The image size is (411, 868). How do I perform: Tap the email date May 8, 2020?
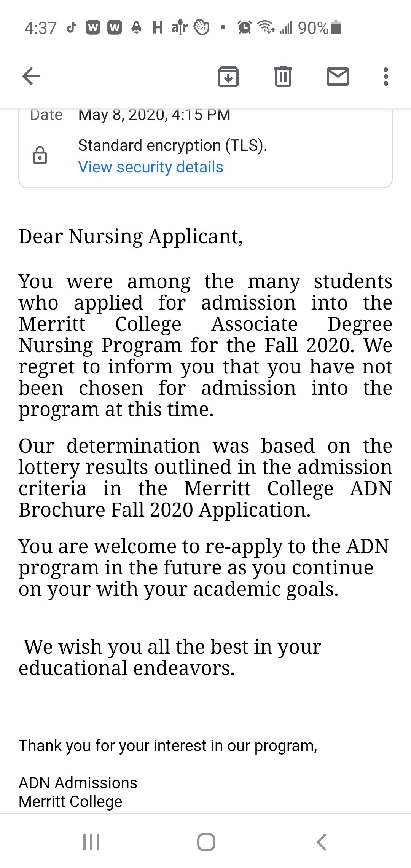(154, 115)
